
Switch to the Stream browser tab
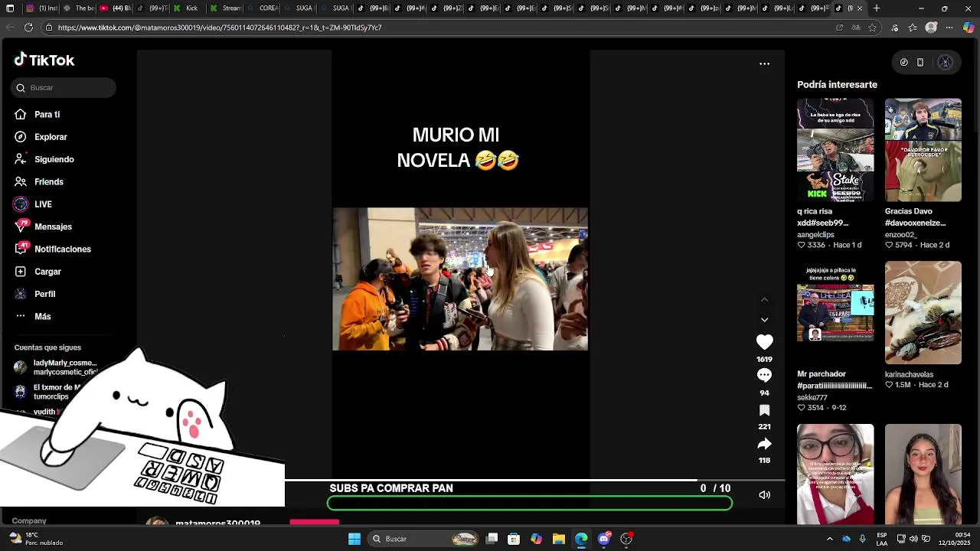point(226,8)
